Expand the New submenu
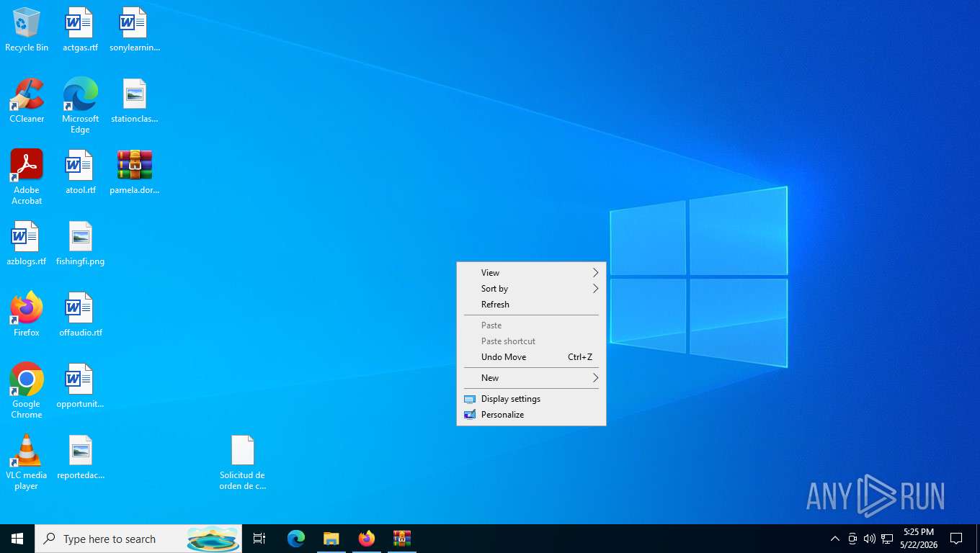Screen dimensions: 980x553 pyautogui.click(x=531, y=378)
